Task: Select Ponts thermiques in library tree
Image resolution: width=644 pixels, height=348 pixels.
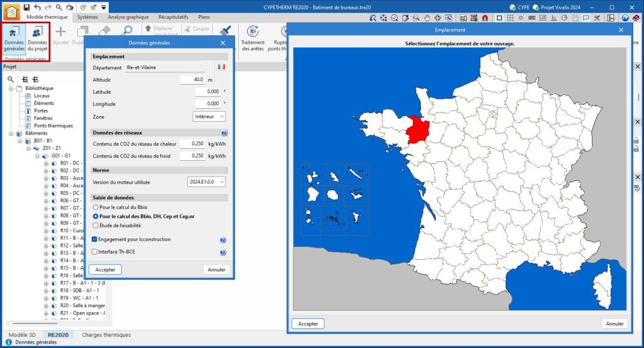Action: tap(53, 126)
